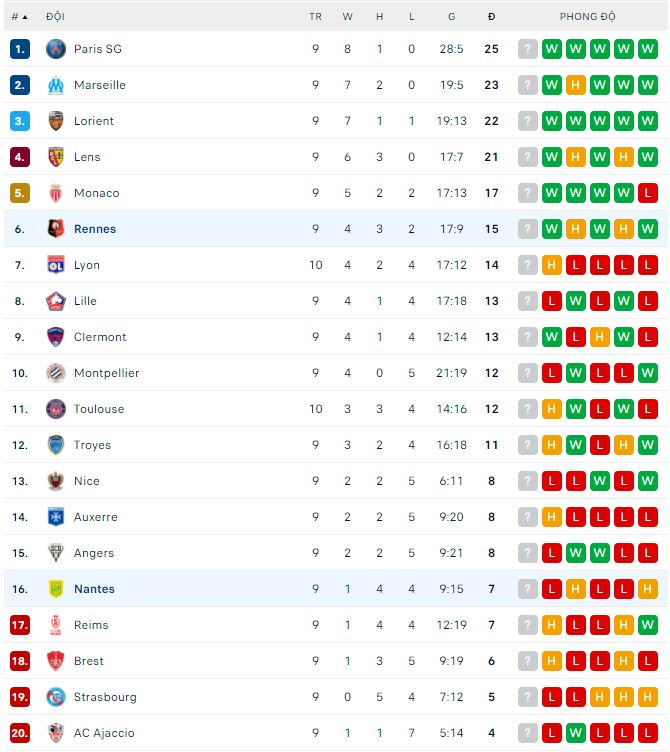This screenshot has width=670, height=752.
Task: Click the PHONG ĐỘ form column header
Action: (x=587, y=17)
